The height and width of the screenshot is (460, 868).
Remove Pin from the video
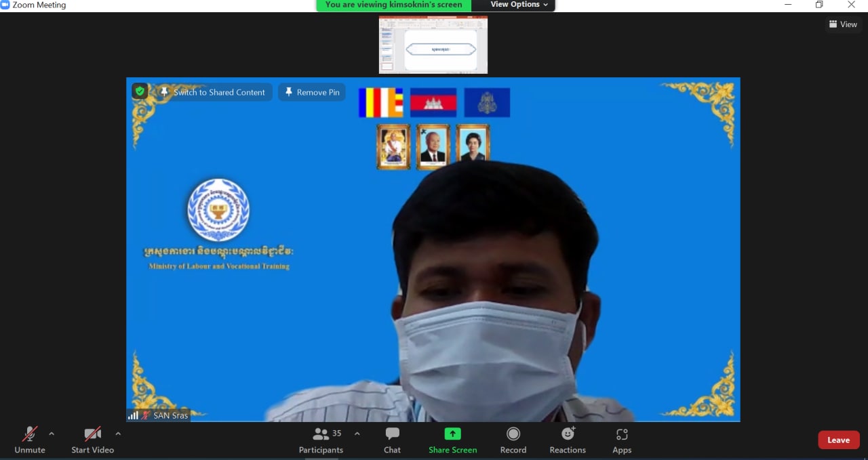click(312, 92)
